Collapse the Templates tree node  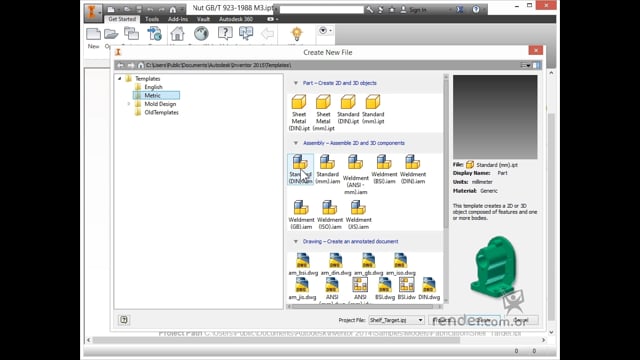pos(120,78)
